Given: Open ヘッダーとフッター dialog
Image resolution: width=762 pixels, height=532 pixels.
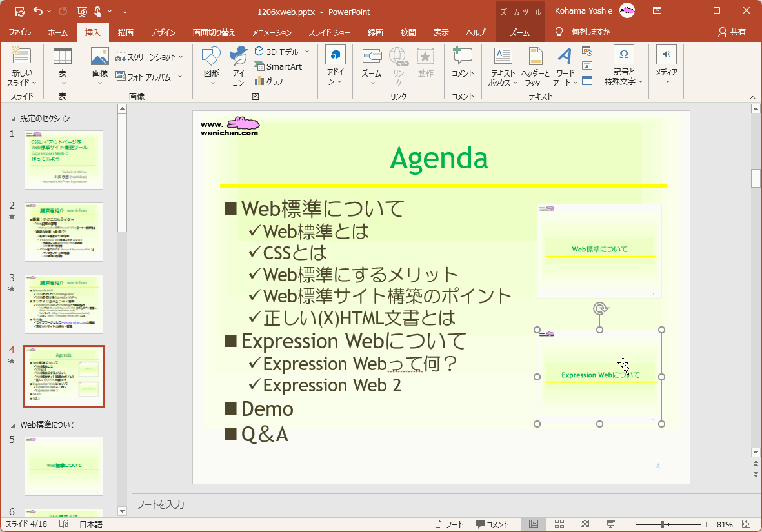Looking at the screenshot, I should coord(535,66).
